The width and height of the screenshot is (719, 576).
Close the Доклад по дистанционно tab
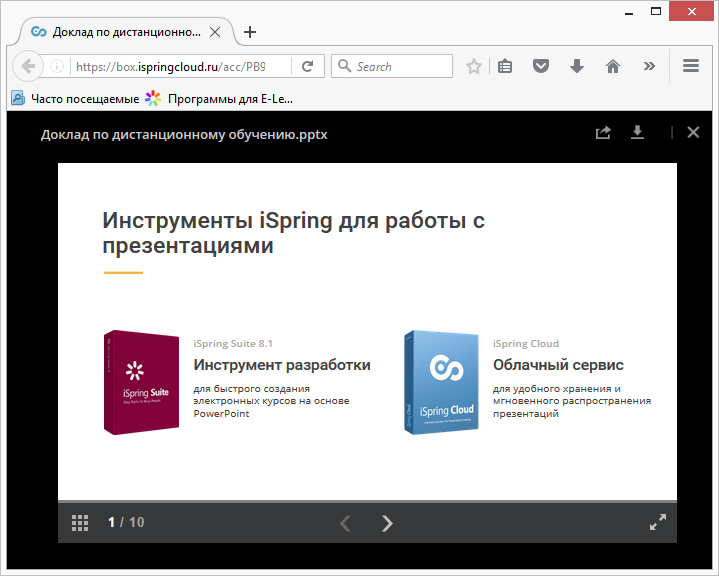(215, 32)
